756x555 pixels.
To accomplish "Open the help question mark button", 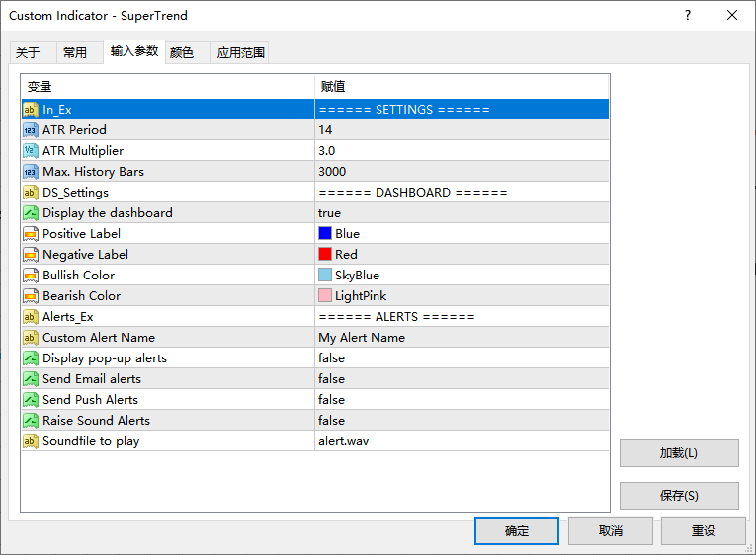I will [x=688, y=16].
